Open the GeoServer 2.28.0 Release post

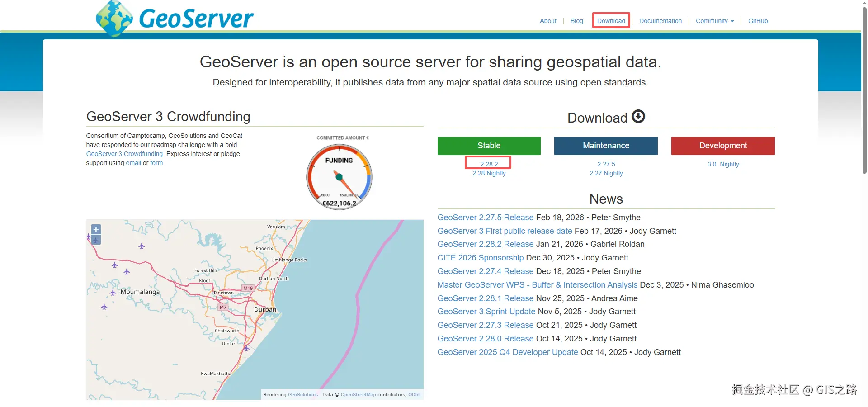pos(486,339)
